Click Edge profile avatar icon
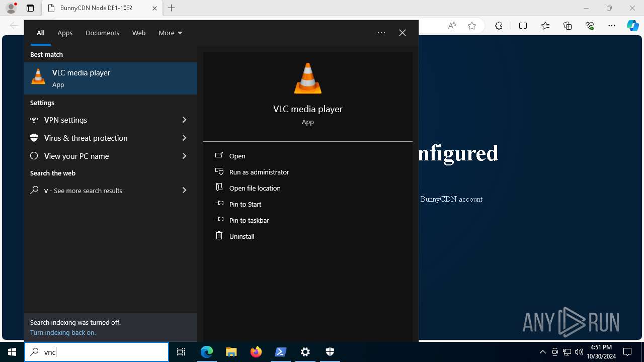 11,8
